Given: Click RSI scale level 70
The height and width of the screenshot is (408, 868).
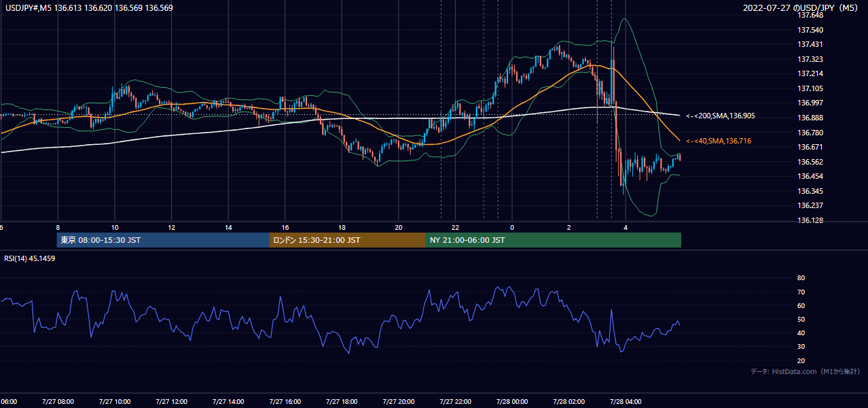Looking at the screenshot, I should point(801,292).
